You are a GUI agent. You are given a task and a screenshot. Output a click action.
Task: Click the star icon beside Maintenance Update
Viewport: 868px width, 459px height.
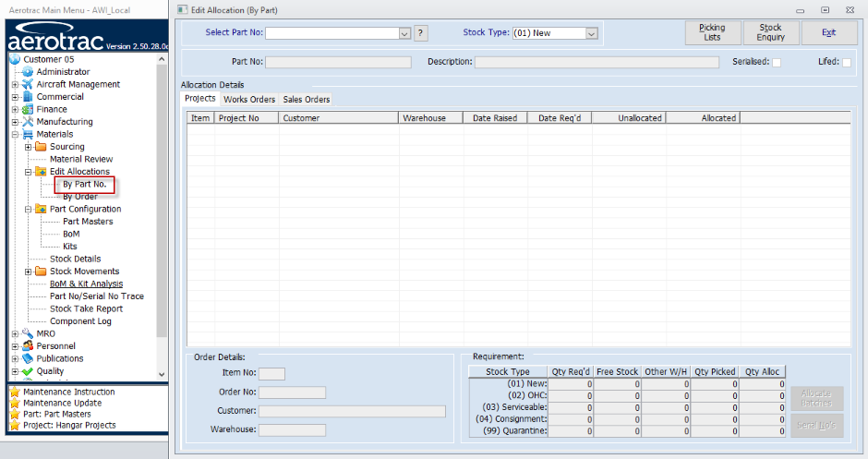[15, 403]
